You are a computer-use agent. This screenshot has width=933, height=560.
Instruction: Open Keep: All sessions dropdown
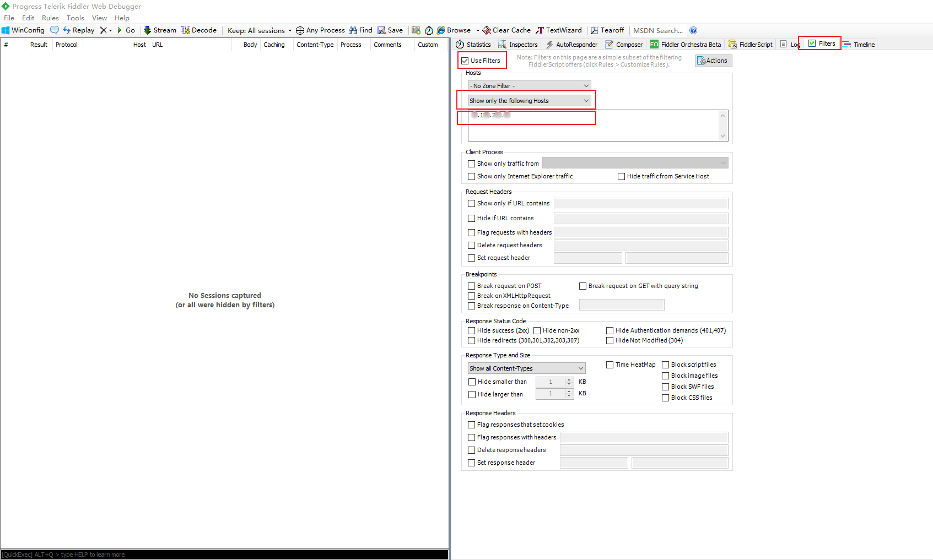pyautogui.click(x=260, y=30)
